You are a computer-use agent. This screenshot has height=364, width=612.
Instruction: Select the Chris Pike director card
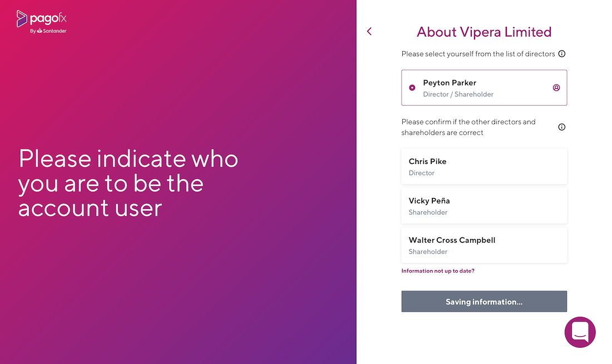(484, 166)
